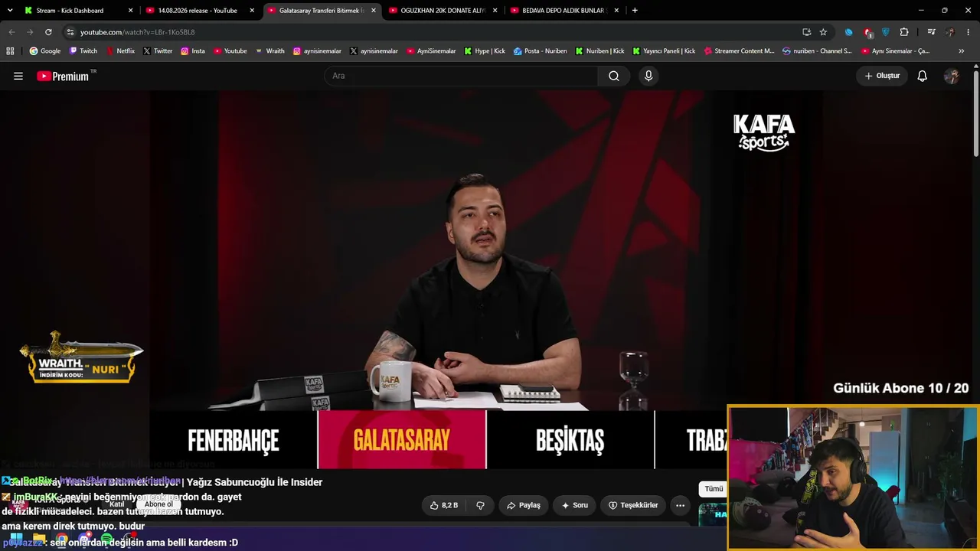Open the Windows Start menu

pos(15,540)
